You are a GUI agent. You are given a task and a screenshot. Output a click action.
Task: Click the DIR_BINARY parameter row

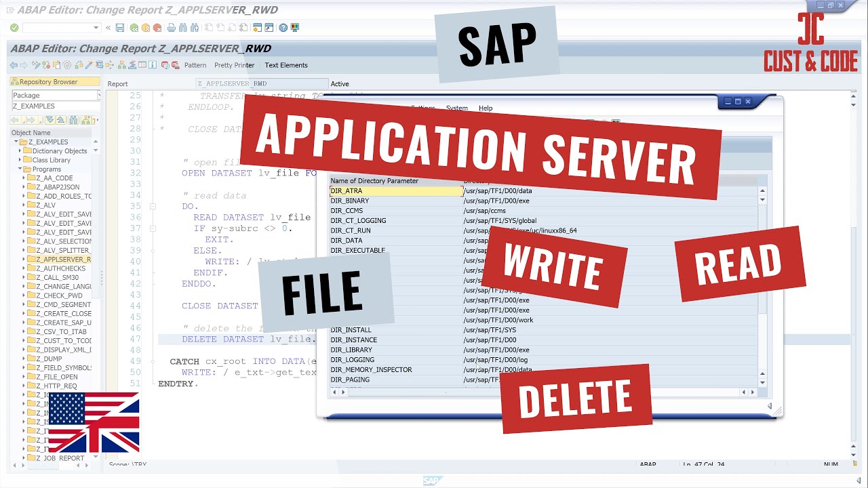(542, 201)
